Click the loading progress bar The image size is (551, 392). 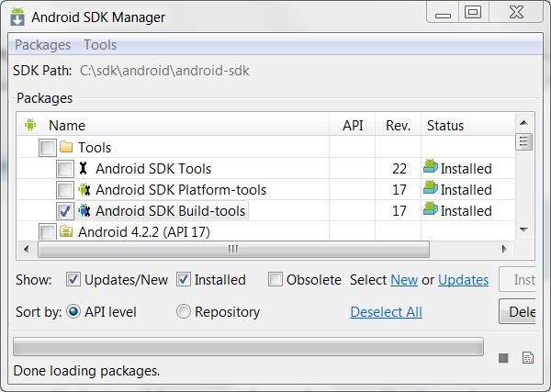[248, 347]
